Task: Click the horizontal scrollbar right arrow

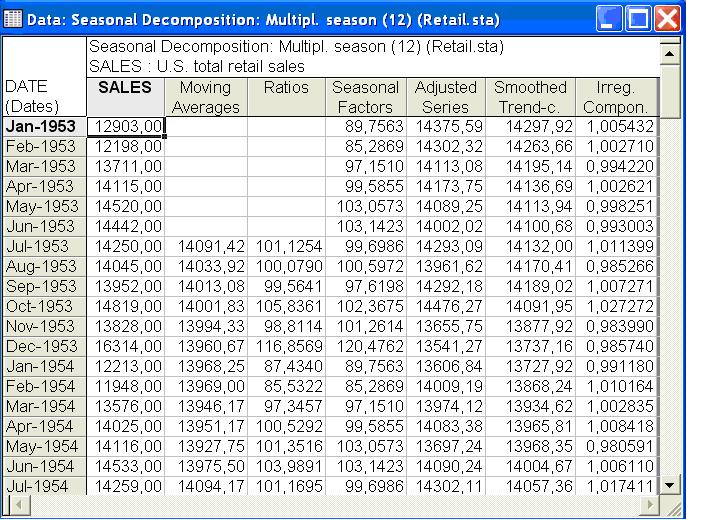Action: pos(650,505)
